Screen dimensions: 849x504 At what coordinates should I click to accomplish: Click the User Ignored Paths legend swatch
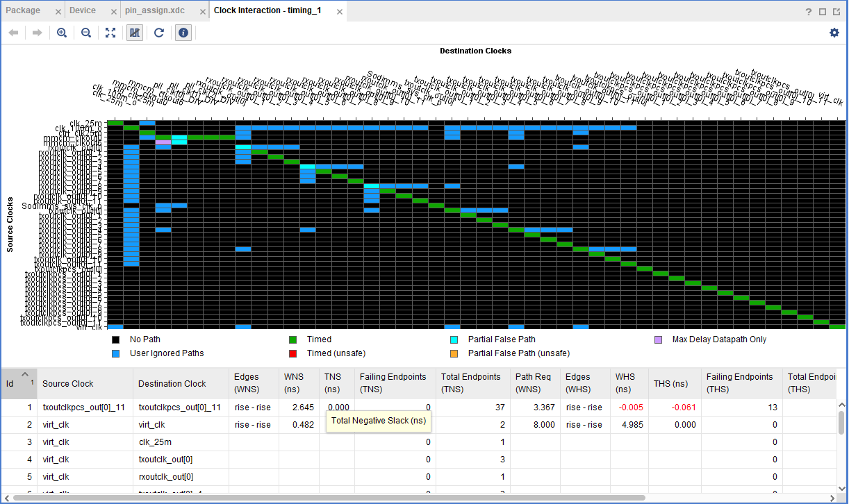pos(116,353)
